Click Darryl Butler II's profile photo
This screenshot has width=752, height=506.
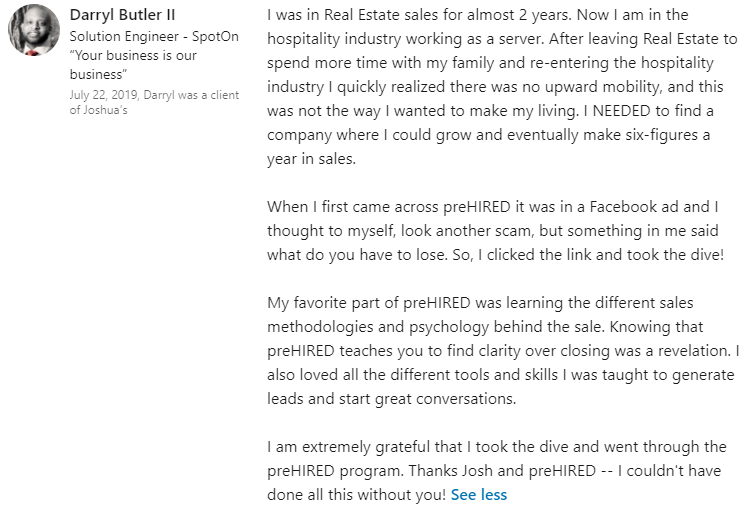coord(33,31)
